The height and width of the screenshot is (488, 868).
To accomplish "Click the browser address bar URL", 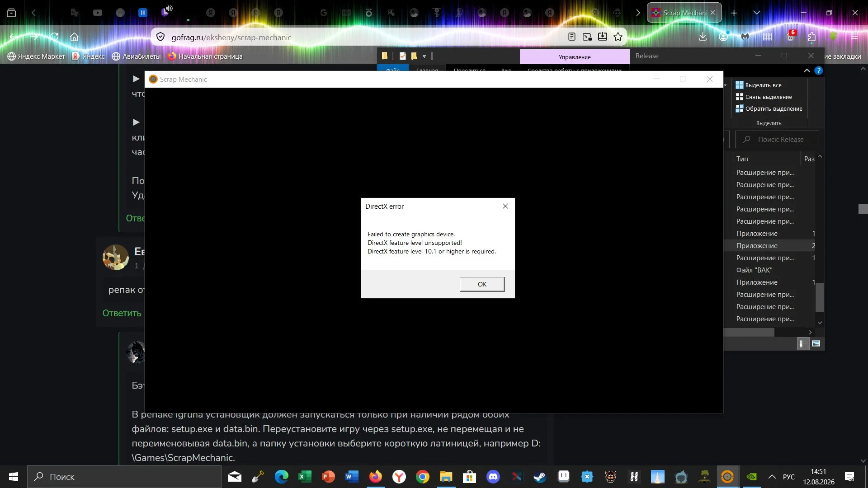I will [231, 38].
